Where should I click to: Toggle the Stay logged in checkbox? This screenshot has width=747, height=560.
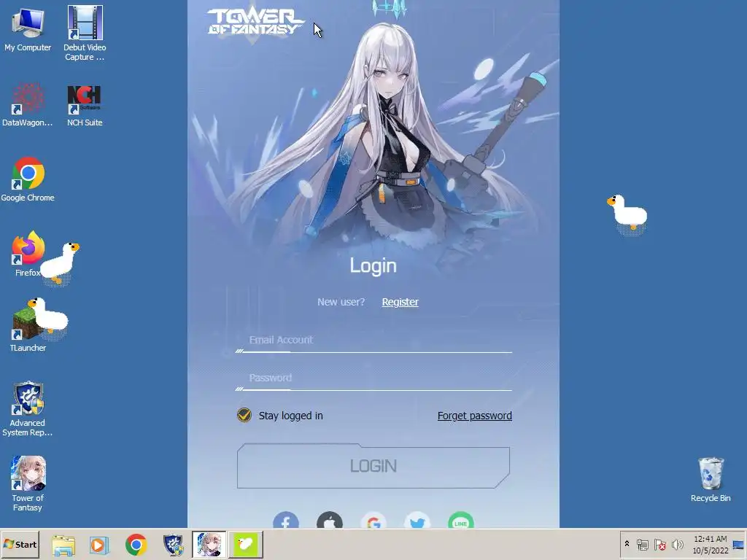[x=244, y=415]
